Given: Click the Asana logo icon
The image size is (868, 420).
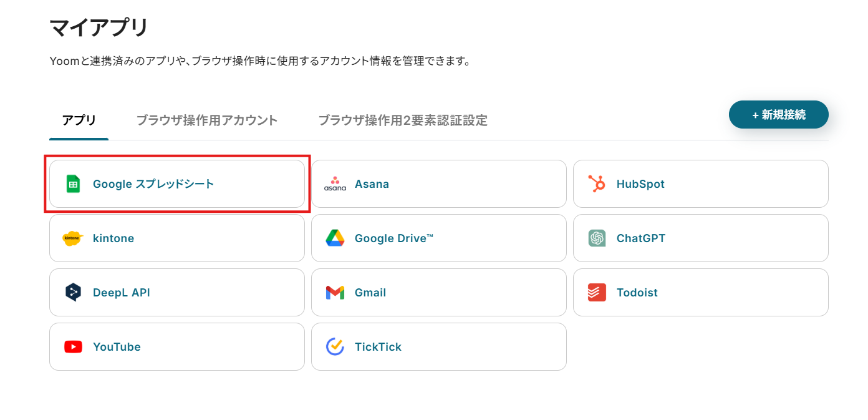Looking at the screenshot, I should pyautogui.click(x=335, y=184).
